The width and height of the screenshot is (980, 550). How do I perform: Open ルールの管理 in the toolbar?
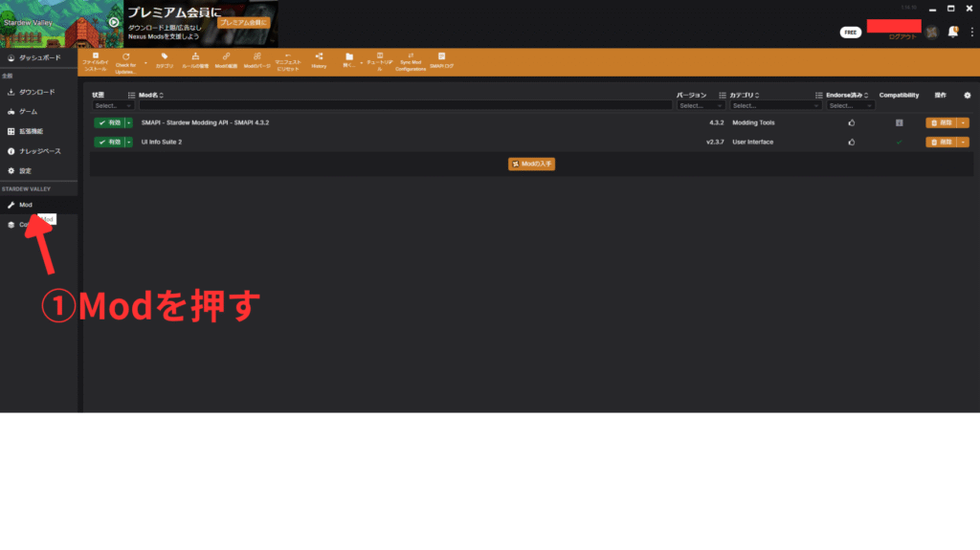[195, 61]
